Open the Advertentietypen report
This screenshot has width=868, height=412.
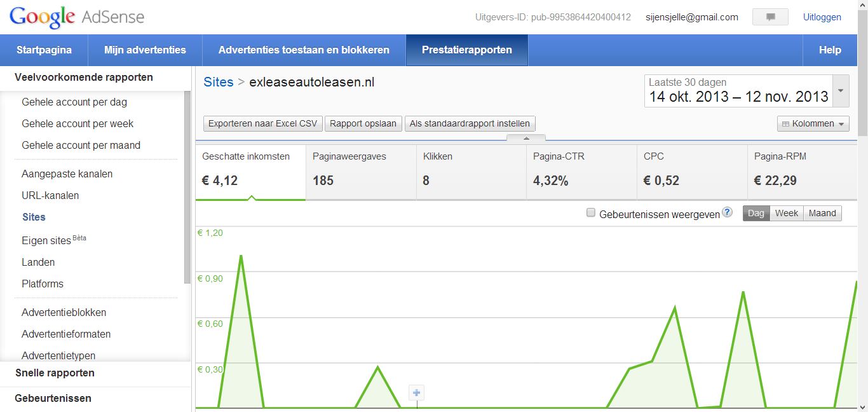(x=58, y=355)
